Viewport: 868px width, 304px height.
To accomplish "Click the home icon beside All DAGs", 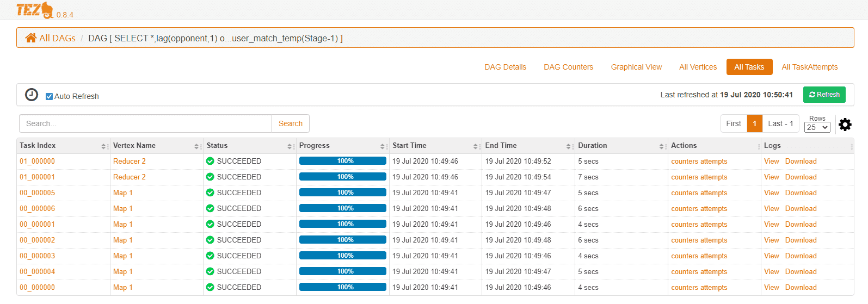I will tap(31, 38).
